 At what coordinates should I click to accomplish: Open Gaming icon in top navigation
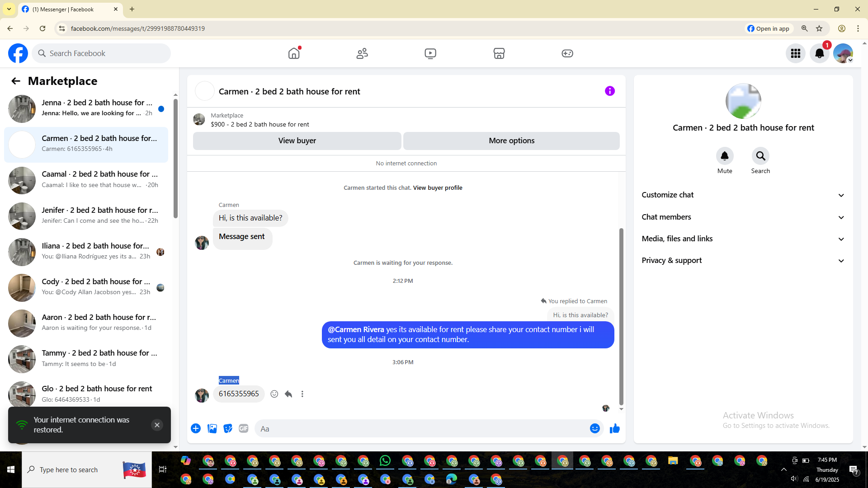(x=567, y=53)
